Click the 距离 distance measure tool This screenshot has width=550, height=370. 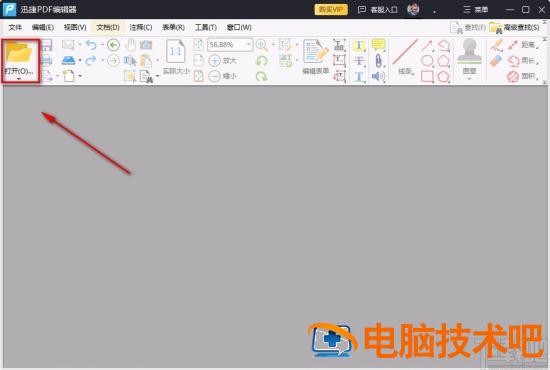coord(523,45)
